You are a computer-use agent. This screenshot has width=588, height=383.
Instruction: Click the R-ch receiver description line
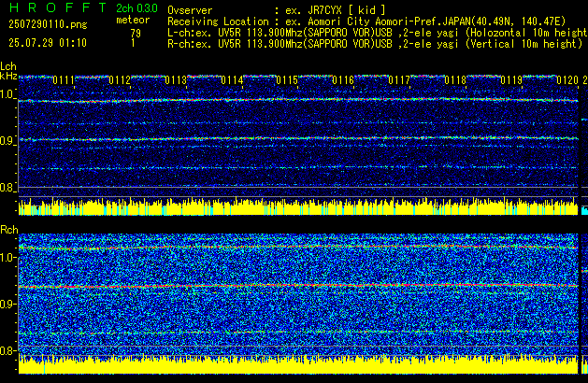[375, 44]
